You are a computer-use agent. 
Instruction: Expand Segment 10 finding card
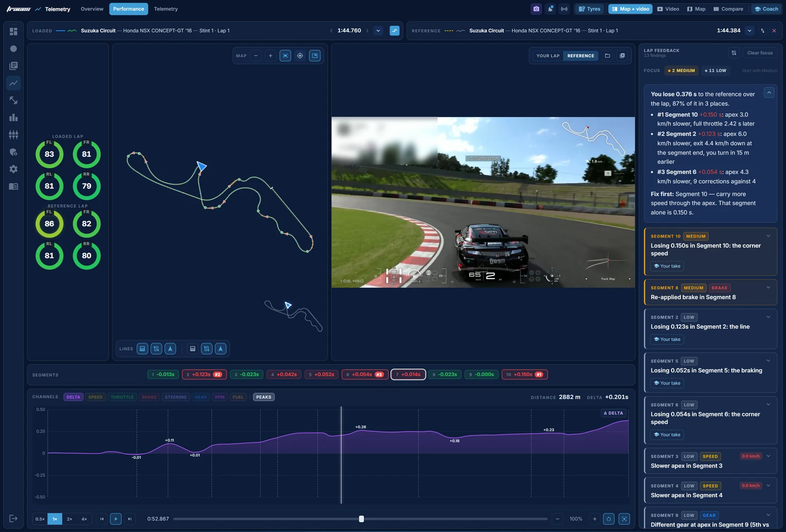click(x=768, y=236)
